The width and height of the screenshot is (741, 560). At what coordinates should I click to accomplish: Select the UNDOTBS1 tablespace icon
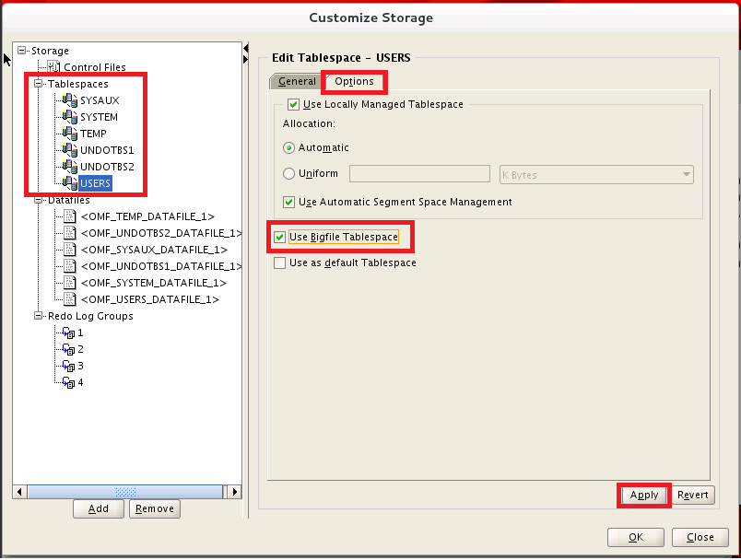[x=70, y=150]
